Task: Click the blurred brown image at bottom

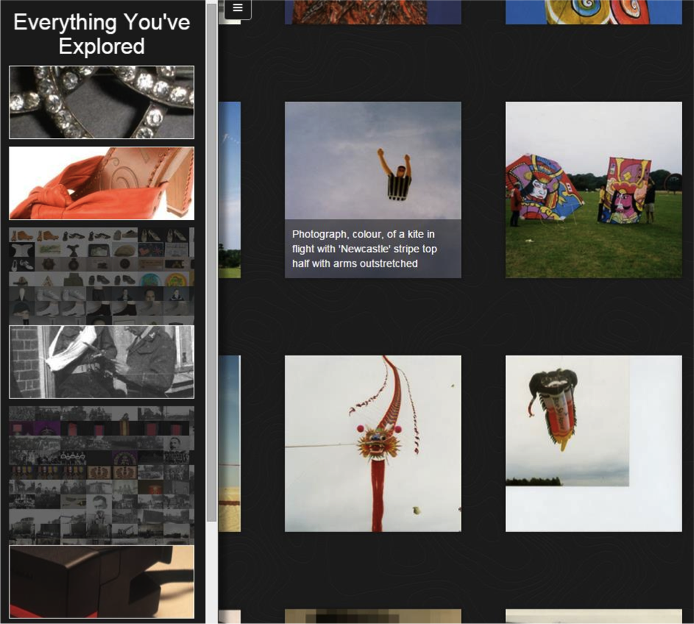Action: click(x=372, y=616)
